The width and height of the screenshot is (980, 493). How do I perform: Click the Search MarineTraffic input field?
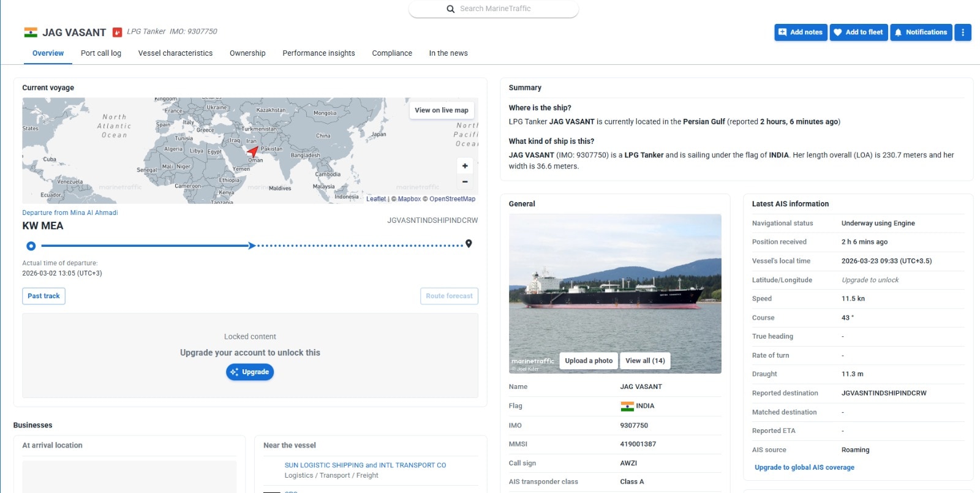coord(502,9)
